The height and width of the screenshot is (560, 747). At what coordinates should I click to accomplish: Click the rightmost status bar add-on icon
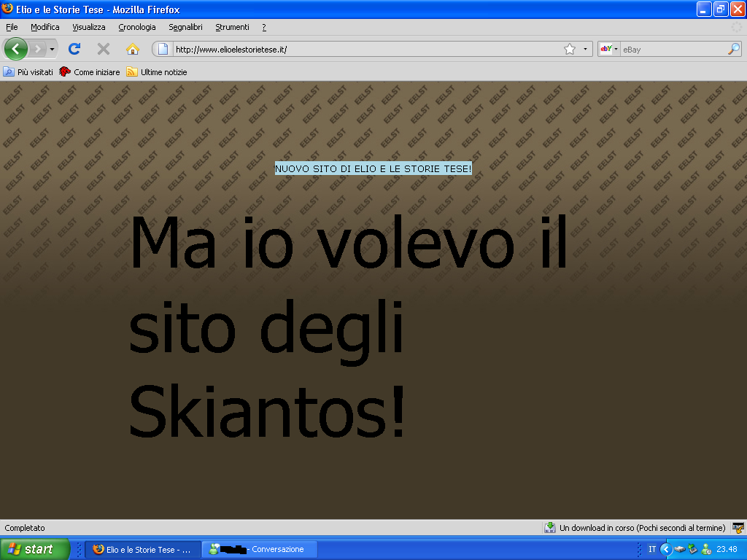coord(738,528)
